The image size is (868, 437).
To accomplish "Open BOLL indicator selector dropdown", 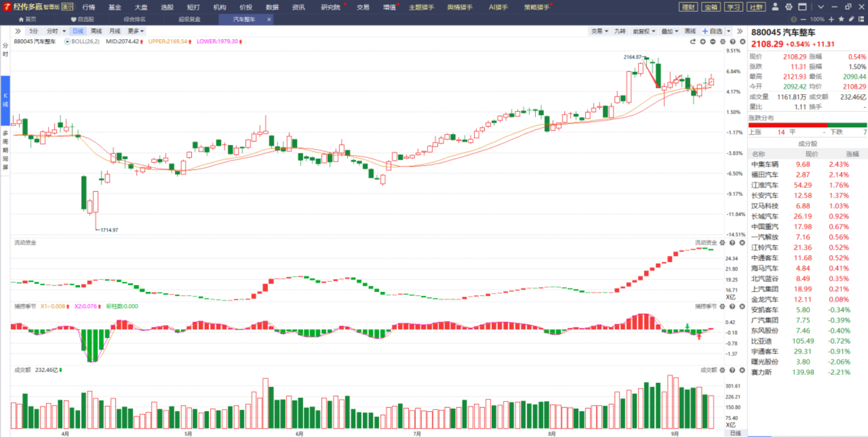I will 67,42.
